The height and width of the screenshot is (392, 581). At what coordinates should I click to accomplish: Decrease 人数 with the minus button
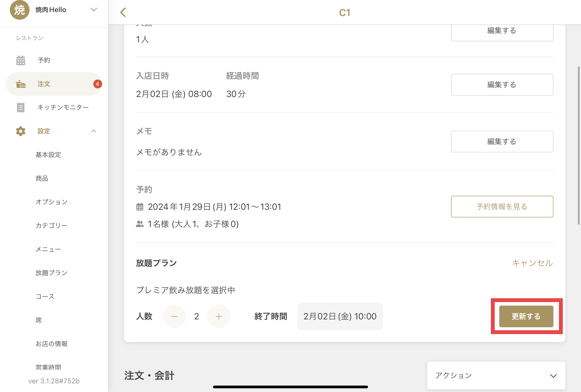pyautogui.click(x=174, y=316)
